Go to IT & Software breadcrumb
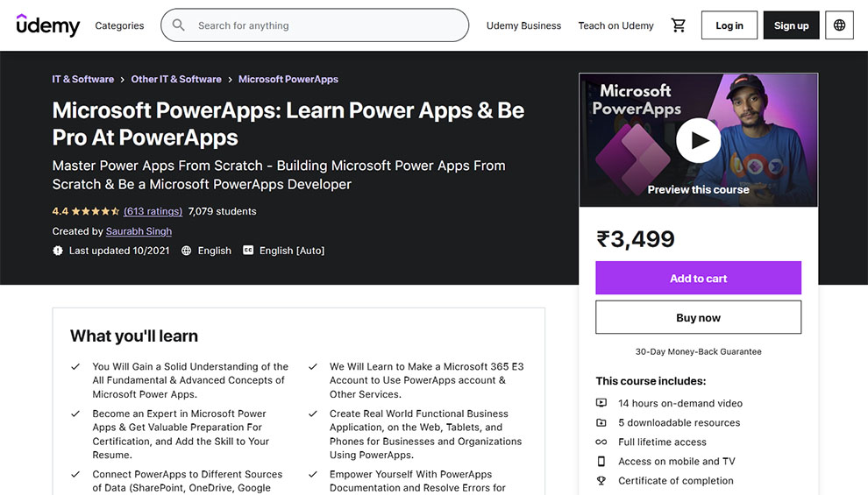The image size is (868, 495). (x=83, y=79)
